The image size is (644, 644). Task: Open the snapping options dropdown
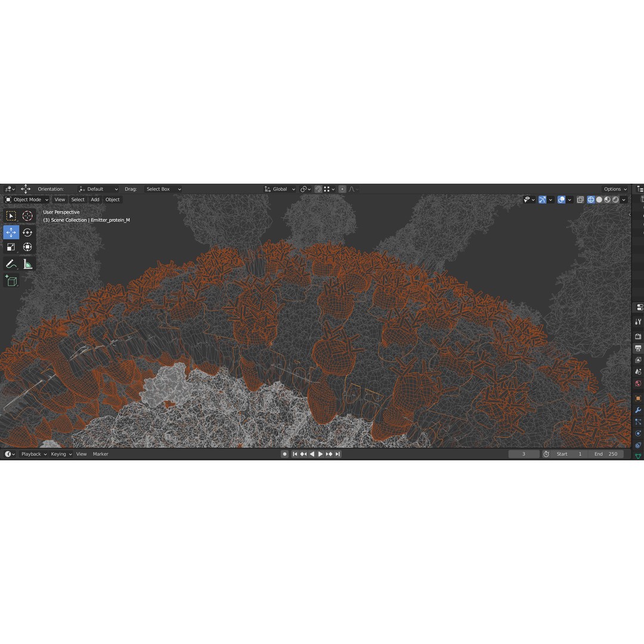click(x=329, y=189)
